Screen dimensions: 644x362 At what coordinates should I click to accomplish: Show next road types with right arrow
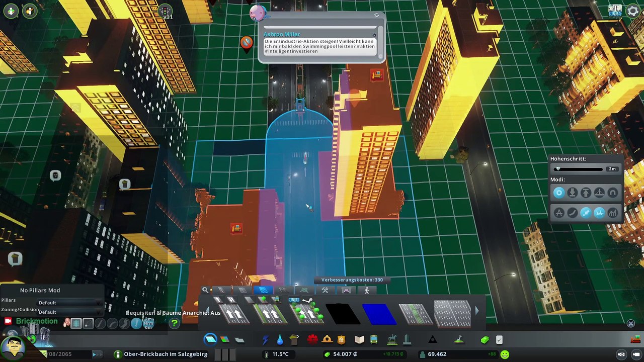coord(477,311)
